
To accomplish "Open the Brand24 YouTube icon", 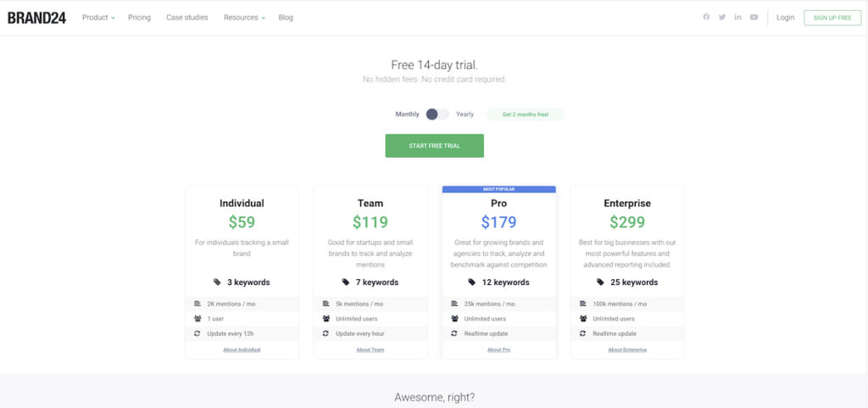I will tap(754, 17).
